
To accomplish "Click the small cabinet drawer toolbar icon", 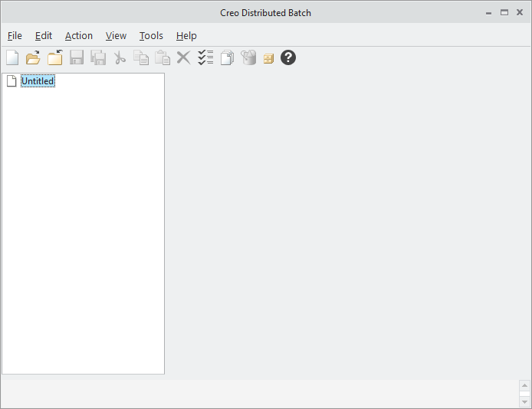I will [268, 59].
